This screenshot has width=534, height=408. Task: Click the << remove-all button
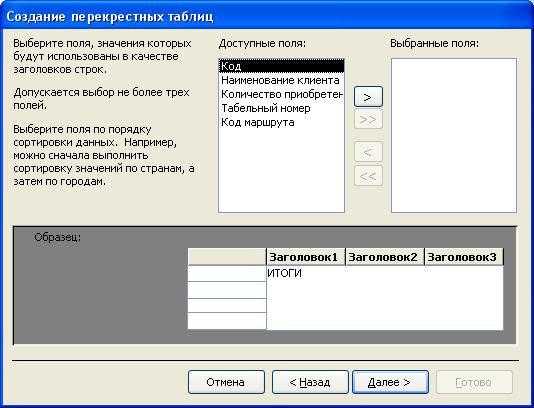(368, 176)
